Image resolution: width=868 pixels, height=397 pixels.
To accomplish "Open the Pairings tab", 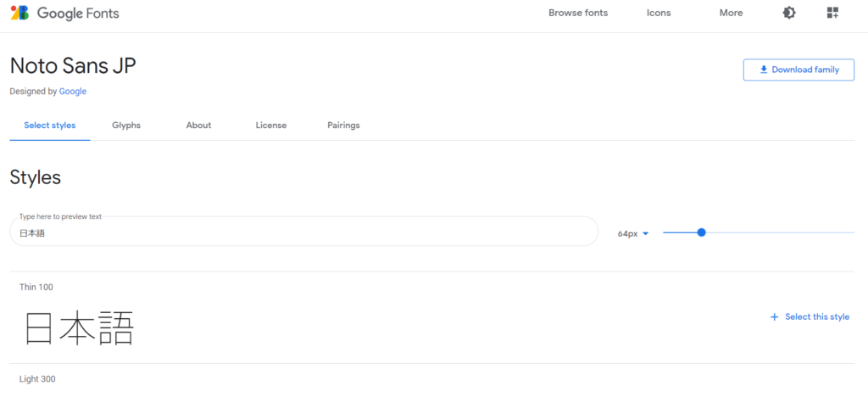I will [x=344, y=126].
